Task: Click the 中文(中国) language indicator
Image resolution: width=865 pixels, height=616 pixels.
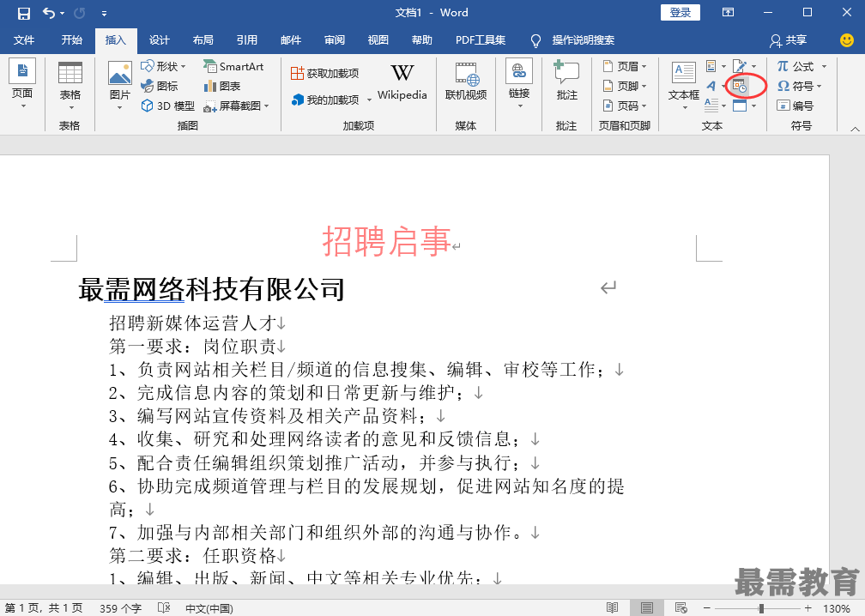Action: click(209, 608)
